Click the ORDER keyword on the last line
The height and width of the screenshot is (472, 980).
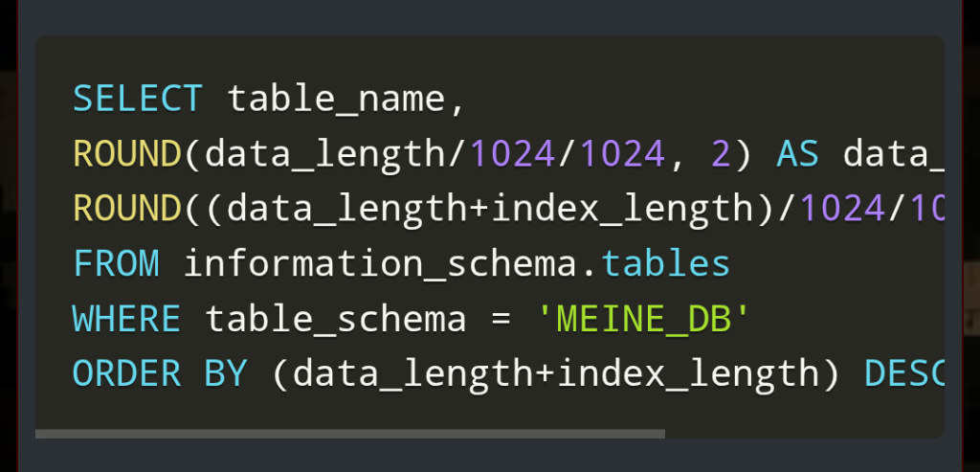(x=127, y=373)
